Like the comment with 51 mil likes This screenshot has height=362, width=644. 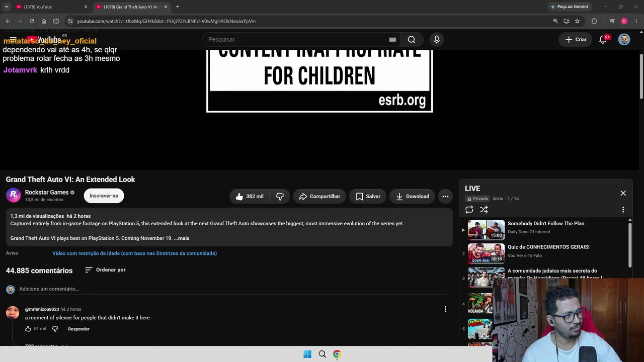[x=28, y=329]
